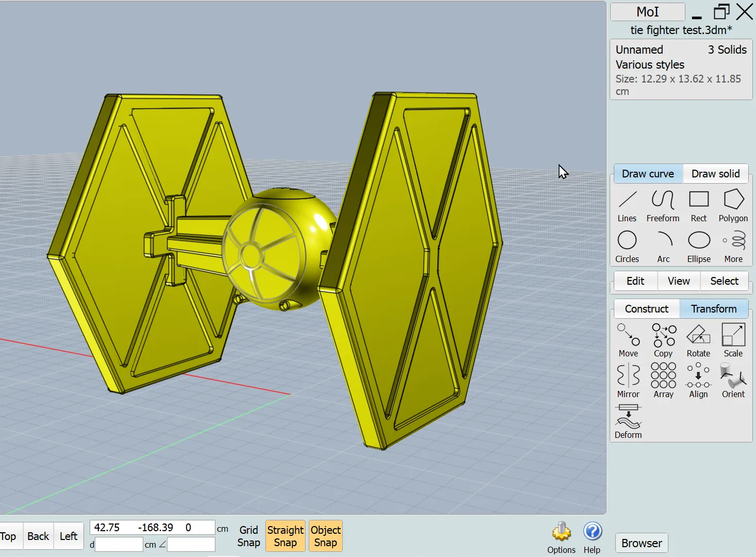Viewport: 756px width, 557px height.
Task: Select the Rect drawing tool
Action: click(699, 205)
